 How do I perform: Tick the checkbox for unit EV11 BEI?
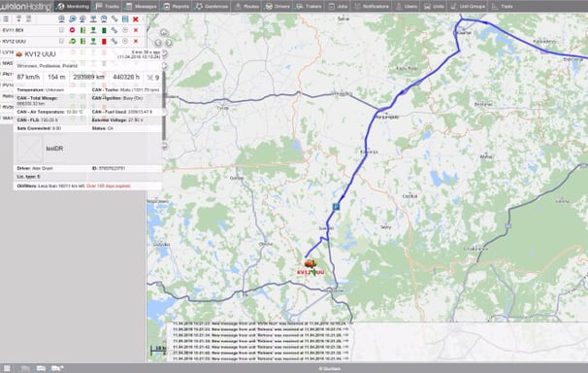pos(61,30)
